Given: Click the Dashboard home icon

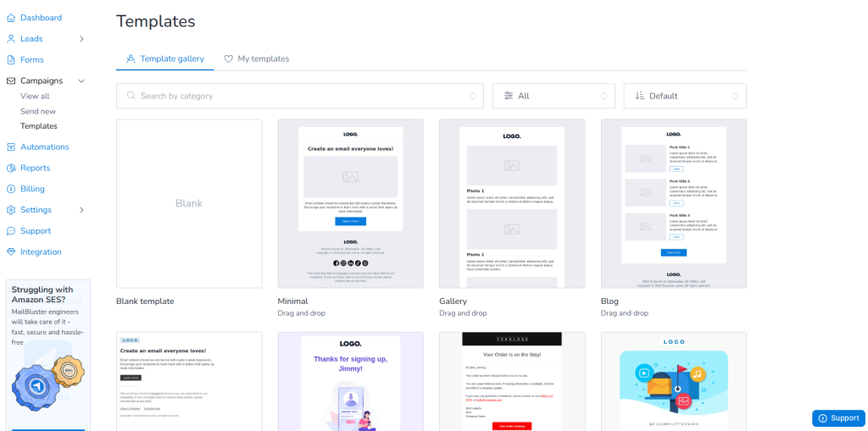Looking at the screenshot, I should pos(10,18).
